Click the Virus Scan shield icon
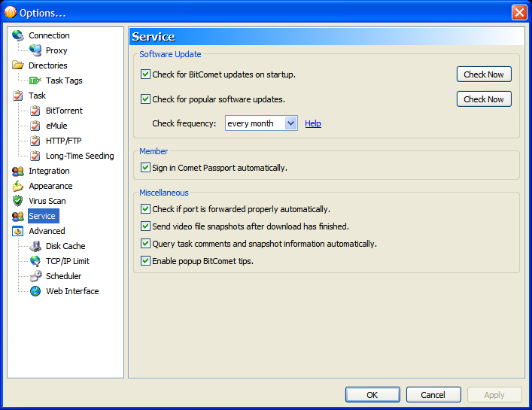The height and width of the screenshot is (410, 532). 17,201
